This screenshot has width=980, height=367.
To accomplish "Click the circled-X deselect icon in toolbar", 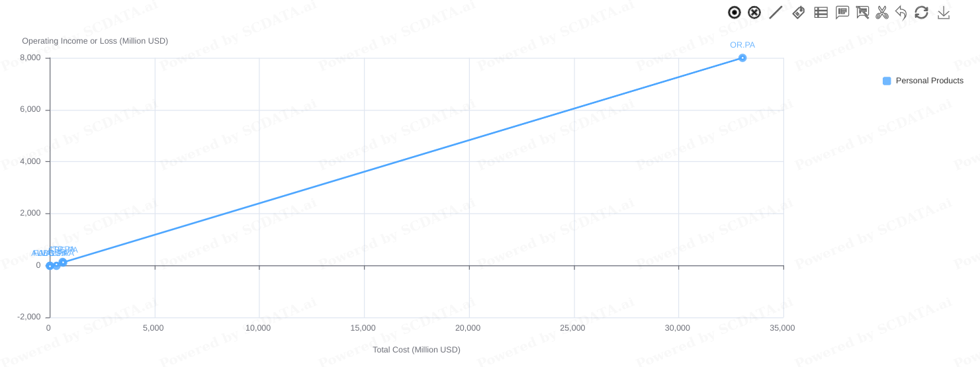I will 754,13.
